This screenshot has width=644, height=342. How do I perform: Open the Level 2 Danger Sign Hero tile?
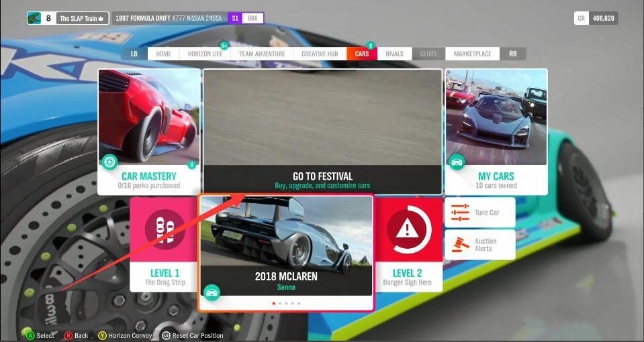(x=409, y=244)
